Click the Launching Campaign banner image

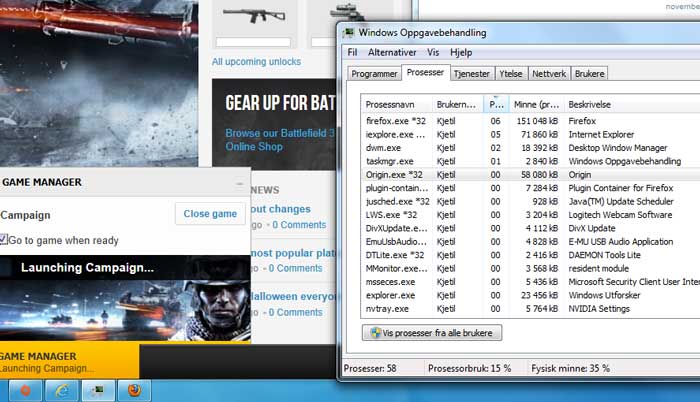click(125, 298)
